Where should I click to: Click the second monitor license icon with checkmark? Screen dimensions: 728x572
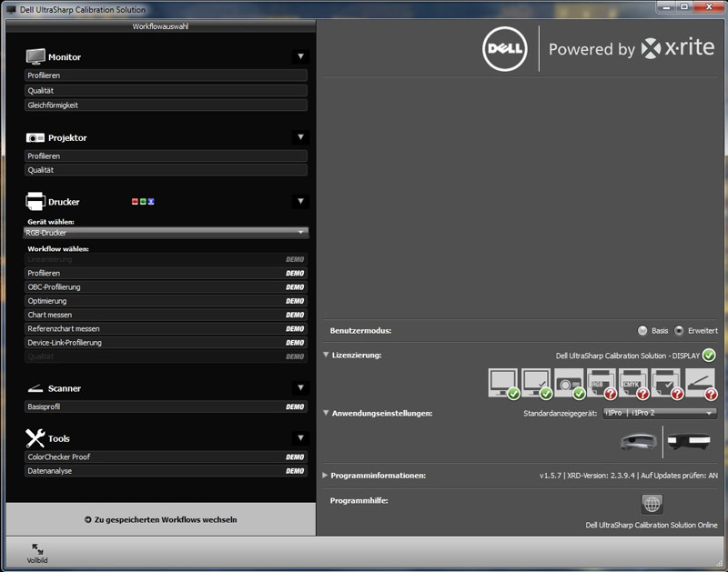point(536,383)
